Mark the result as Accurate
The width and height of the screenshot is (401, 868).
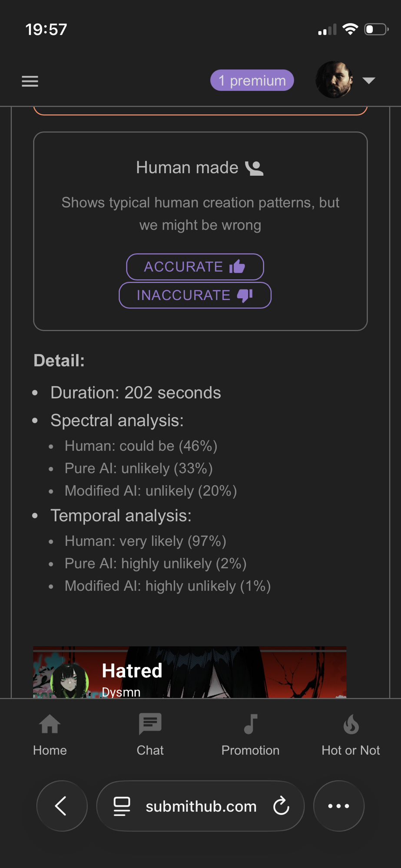195,266
